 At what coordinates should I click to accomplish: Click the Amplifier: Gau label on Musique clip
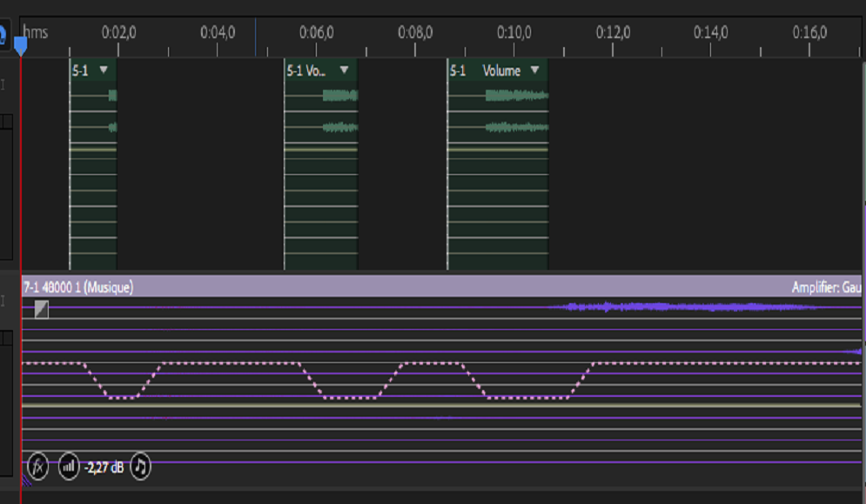pyautogui.click(x=826, y=287)
